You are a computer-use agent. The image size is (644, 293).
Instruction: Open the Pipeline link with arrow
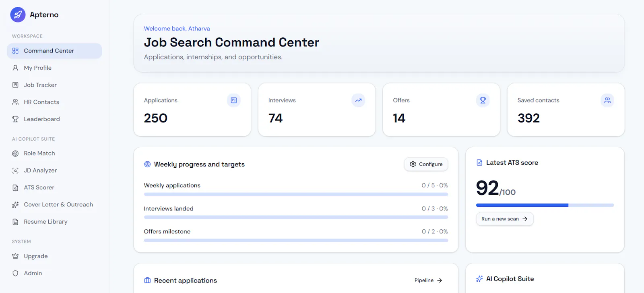point(428,280)
